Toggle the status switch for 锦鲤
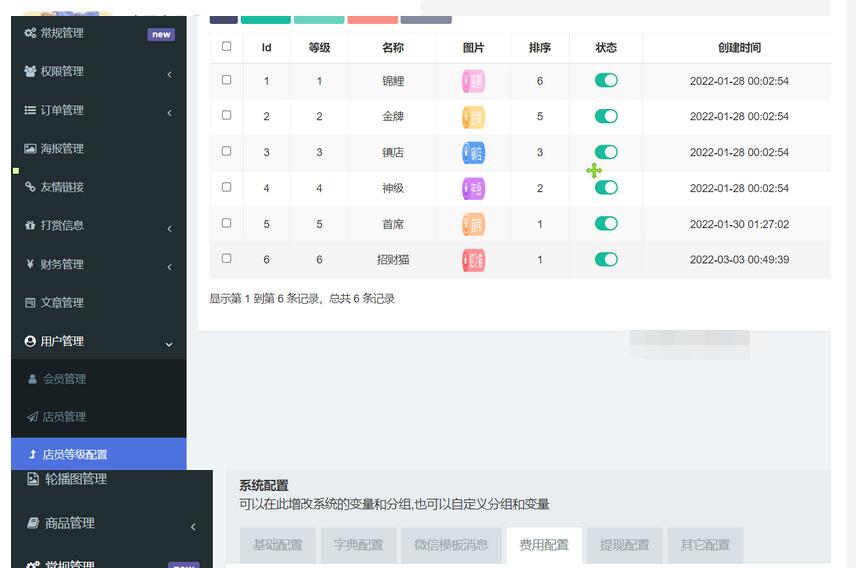856x568 pixels. point(606,80)
